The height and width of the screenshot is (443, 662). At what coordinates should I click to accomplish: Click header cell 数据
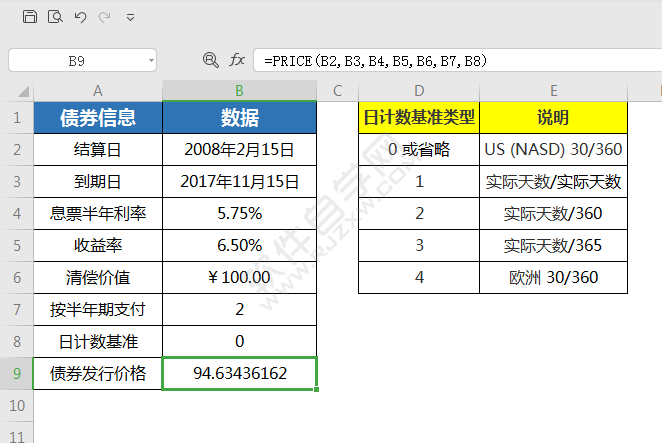tap(239, 117)
